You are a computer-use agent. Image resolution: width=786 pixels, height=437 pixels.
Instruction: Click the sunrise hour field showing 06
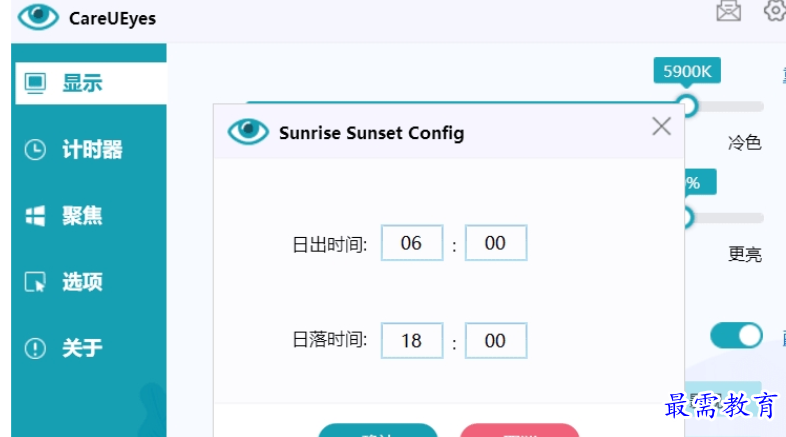point(412,243)
